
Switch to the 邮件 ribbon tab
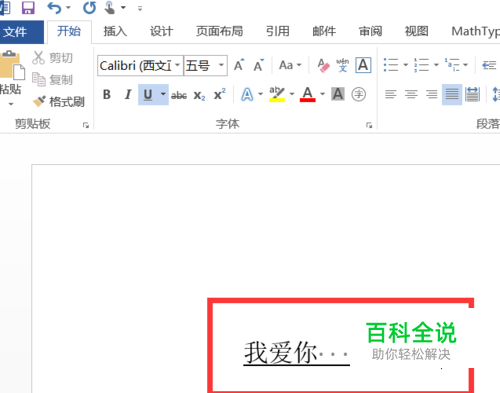tap(324, 31)
